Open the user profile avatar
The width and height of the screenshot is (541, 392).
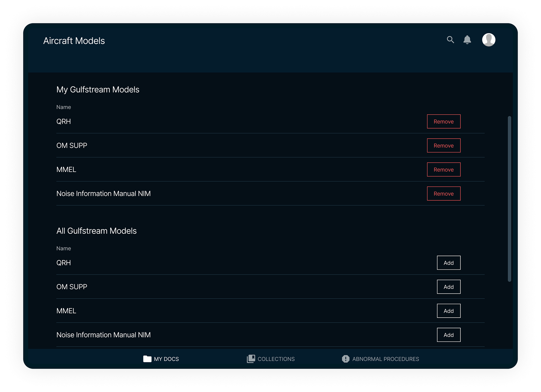(x=489, y=40)
